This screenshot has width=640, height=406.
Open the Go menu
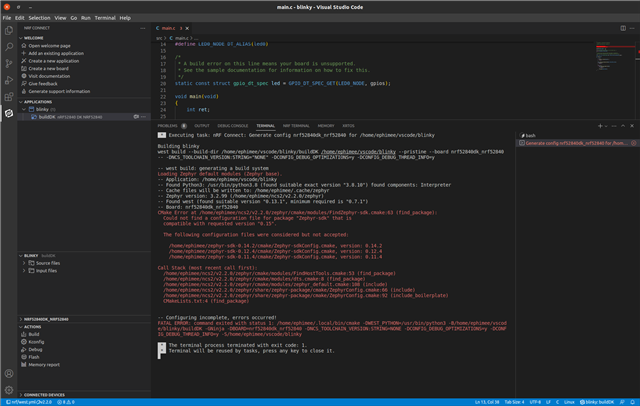[73, 18]
